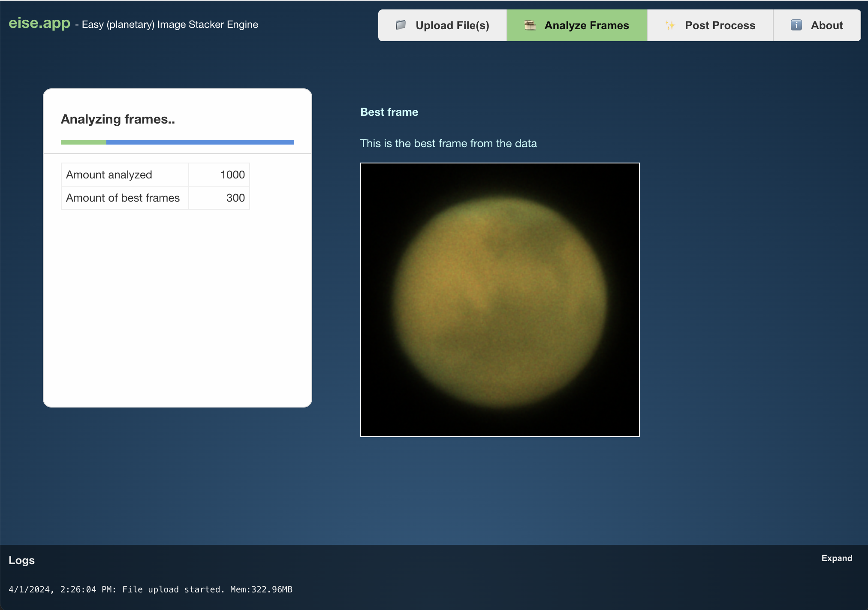Click the info icon on About
The height and width of the screenshot is (610, 868).
point(796,25)
